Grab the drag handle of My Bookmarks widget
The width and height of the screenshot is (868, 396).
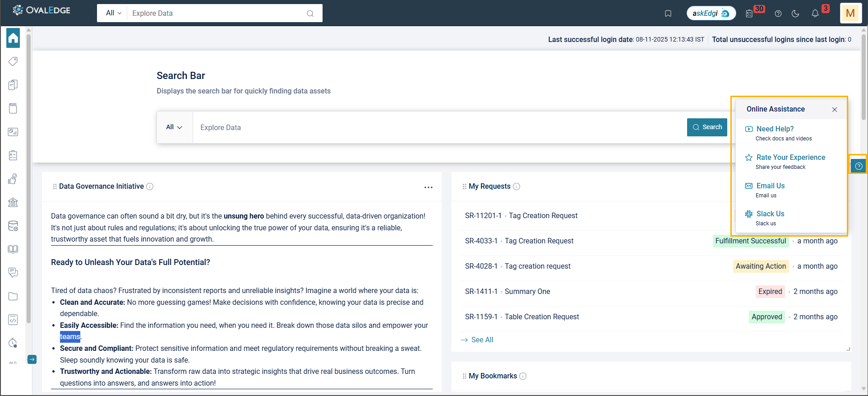[464, 376]
